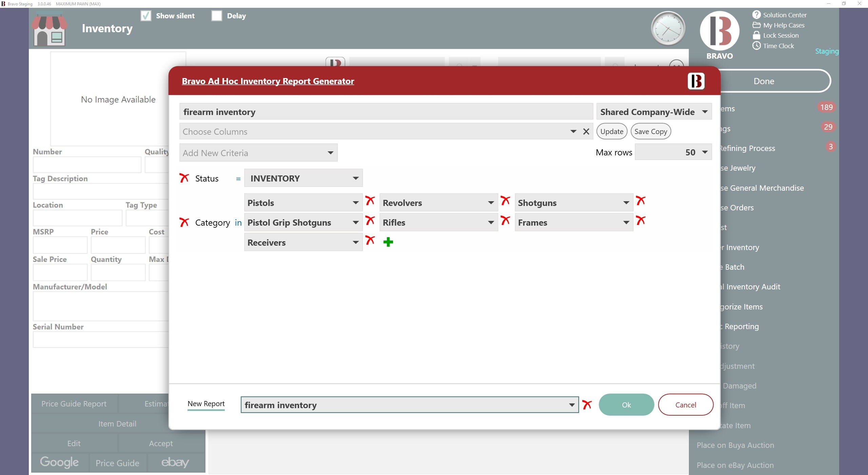Open the Time Clock
The width and height of the screenshot is (868, 475).
pyautogui.click(x=773, y=46)
